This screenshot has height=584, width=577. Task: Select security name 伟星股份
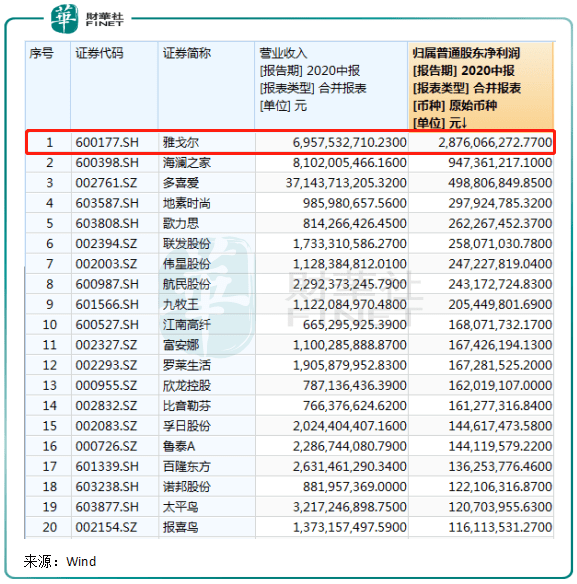point(187,264)
